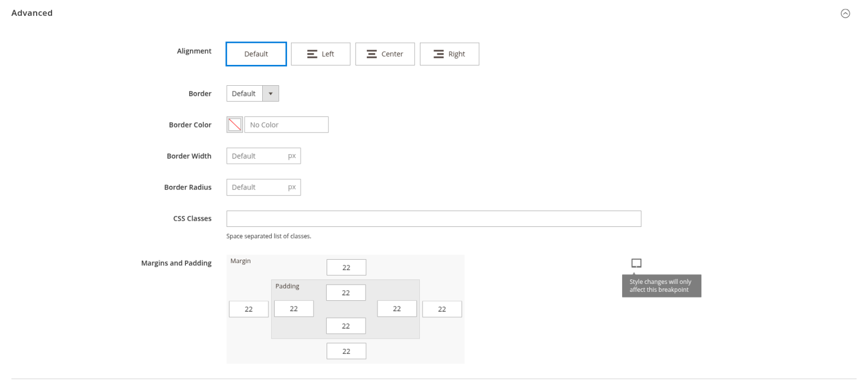Click the crossed-out No Color swatch icon
This screenshot has height=385, width=868.
[234, 124]
